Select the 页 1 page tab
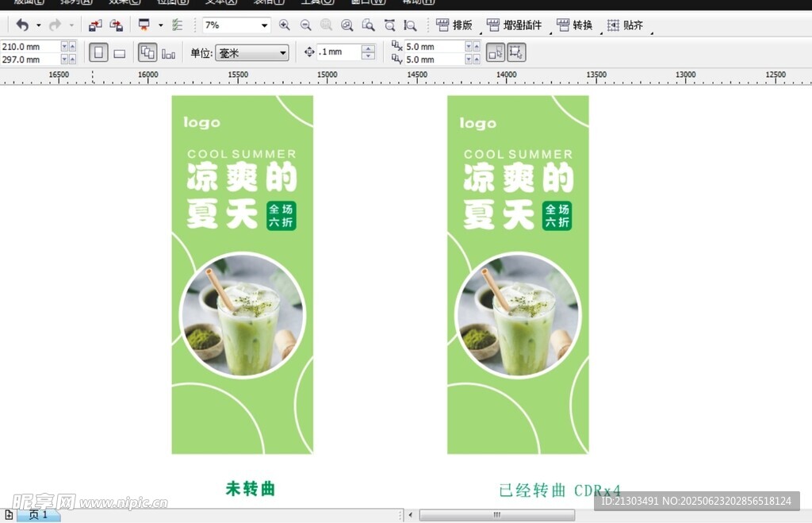Image resolution: width=812 pixels, height=523 pixels. tap(38, 515)
